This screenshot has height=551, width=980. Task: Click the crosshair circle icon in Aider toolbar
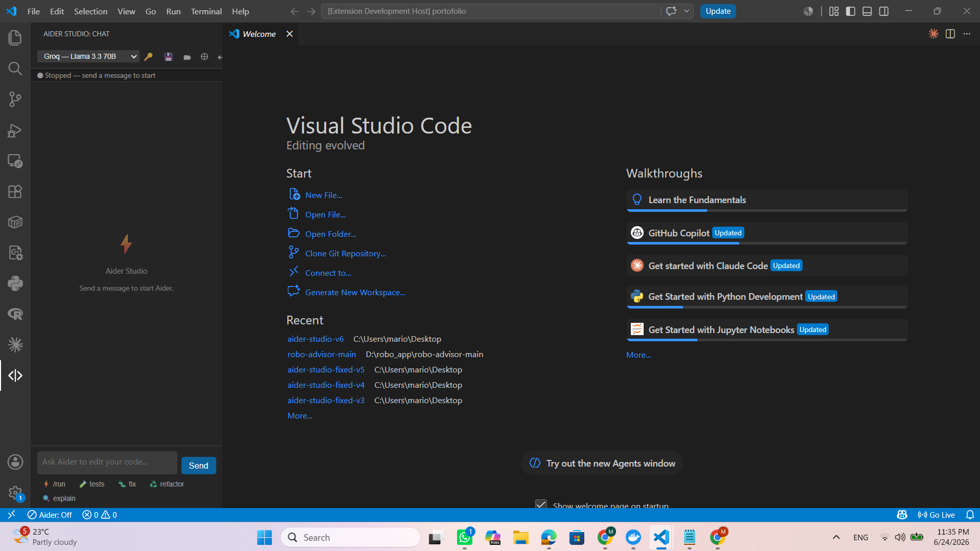204,57
